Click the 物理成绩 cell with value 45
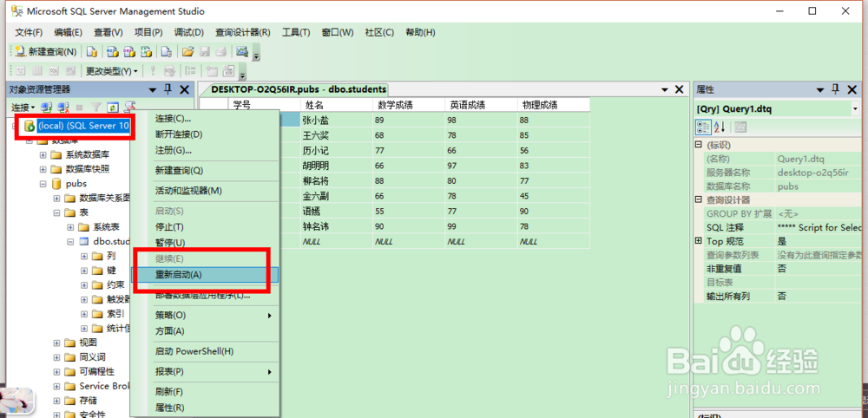868x418 pixels. (x=553, y=196)
